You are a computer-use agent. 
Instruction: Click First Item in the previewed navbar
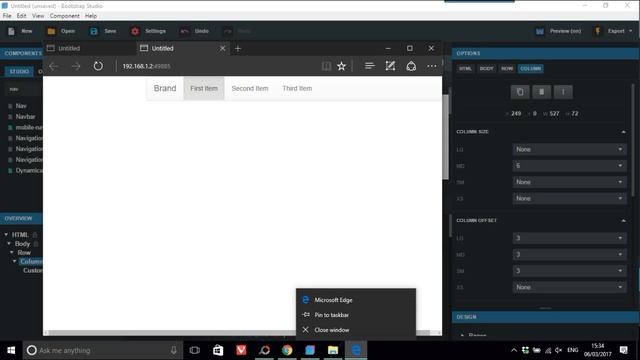[204, 88]
